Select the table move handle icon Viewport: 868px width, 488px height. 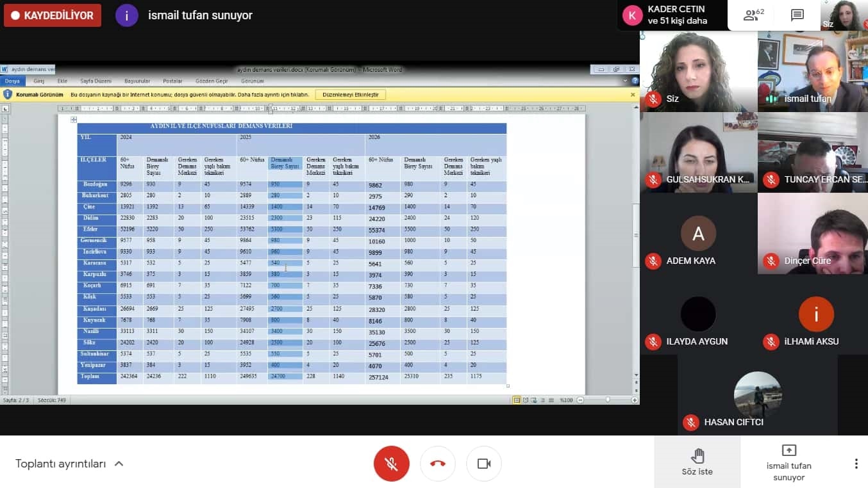[x=74, y=120]
